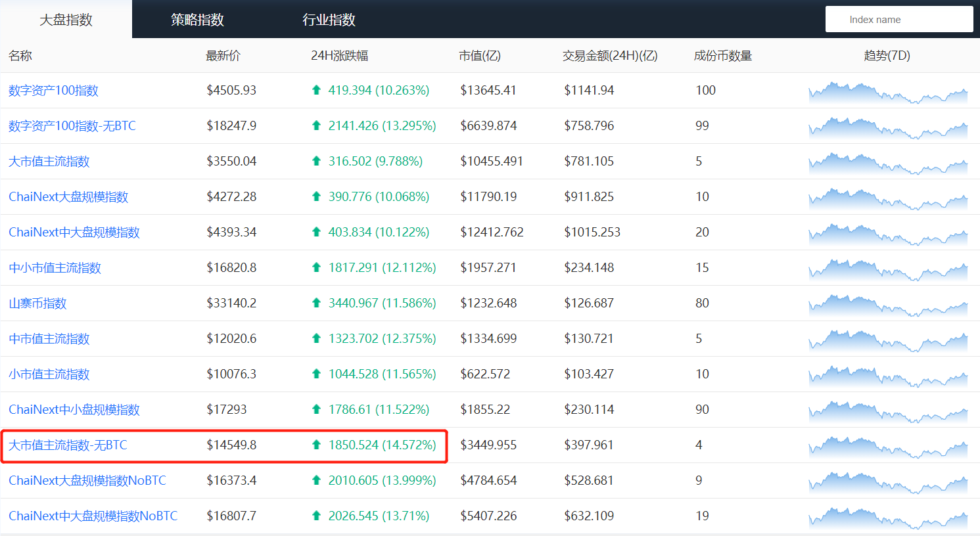Click the 成份币数量 column header
Viewport: 980px width, 536px height.
click(723, 56)
